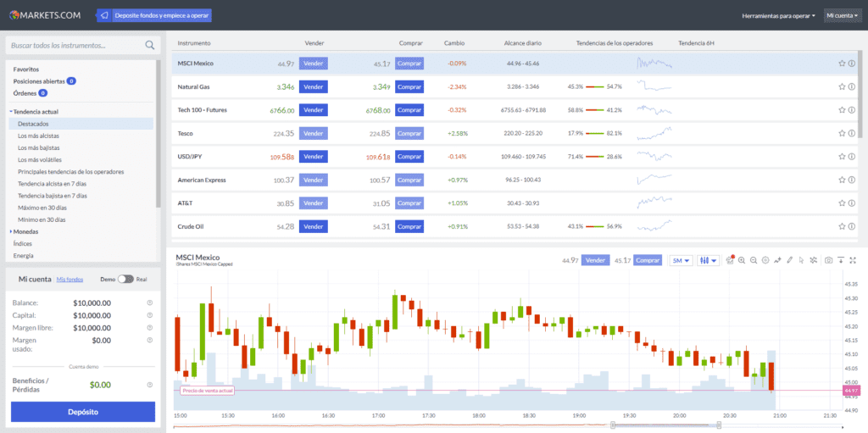Select Máximo en 30 días
The width and height of the screenshot is (868, 433).
coord(42,208)
